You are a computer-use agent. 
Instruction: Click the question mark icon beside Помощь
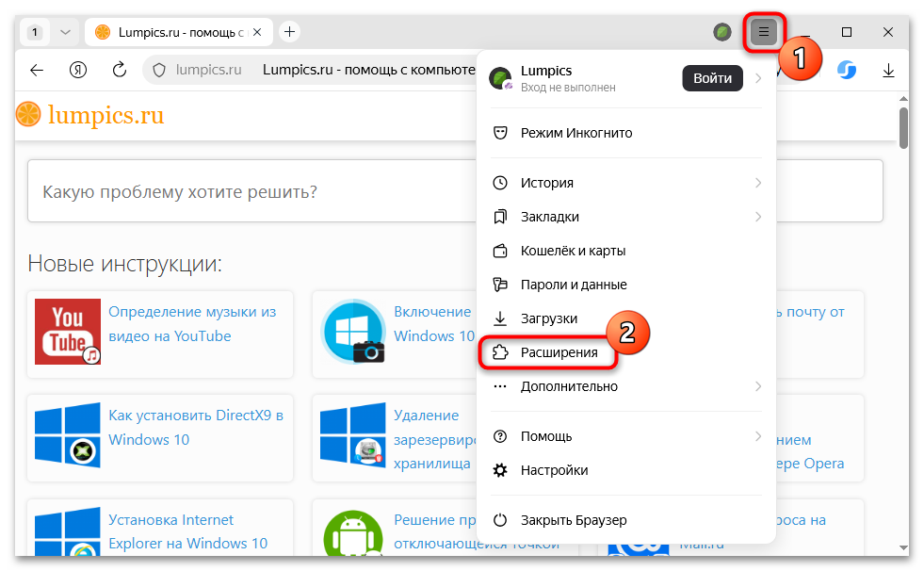tap(500, 436)
